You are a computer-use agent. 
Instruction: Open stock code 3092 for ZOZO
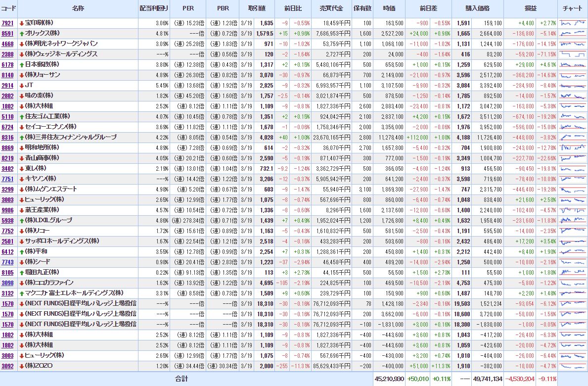(x=8, y=366)
